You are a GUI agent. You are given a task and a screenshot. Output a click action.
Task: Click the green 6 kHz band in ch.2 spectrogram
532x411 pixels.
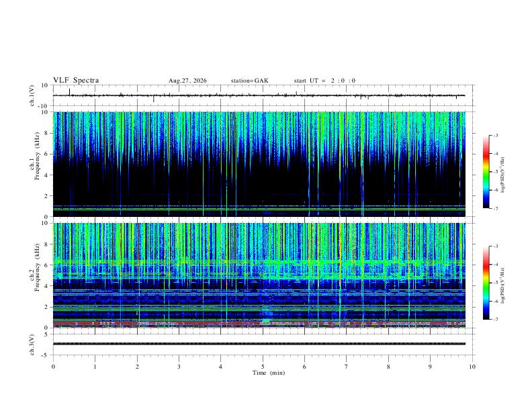pyautogui.click(x=259, y=262)
